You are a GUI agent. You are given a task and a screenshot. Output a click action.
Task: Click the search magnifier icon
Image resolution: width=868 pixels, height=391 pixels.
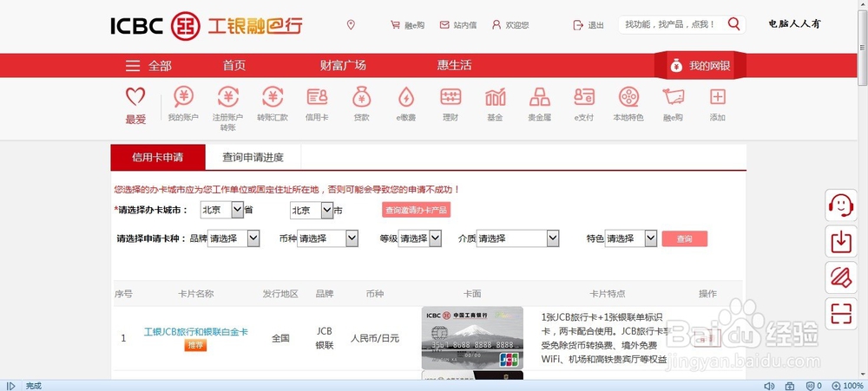(733, 23)
